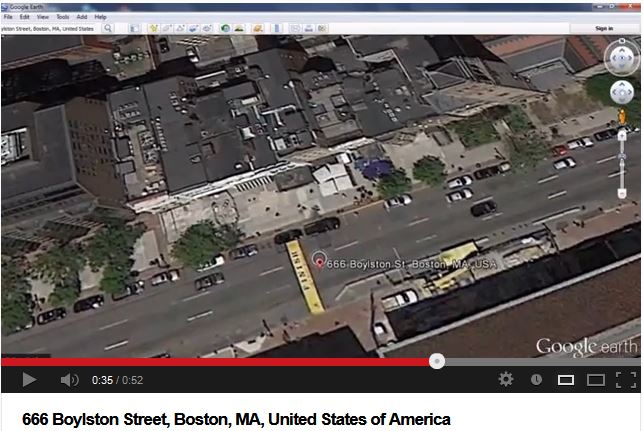Select the Add Placemark pushpin tool
The image size is (643, 431).
tap(153, 28)
